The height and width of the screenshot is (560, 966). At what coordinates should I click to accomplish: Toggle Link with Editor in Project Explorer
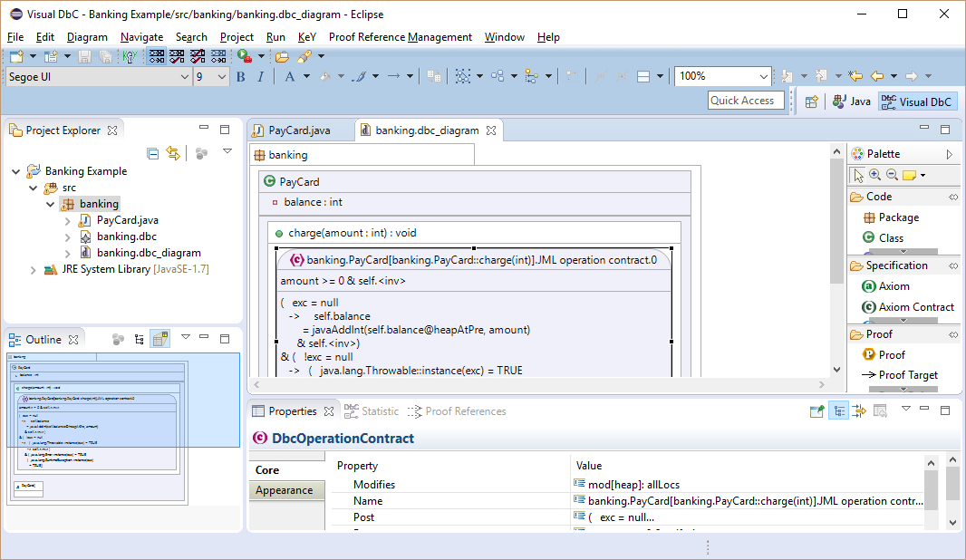(x=173, y=153)
